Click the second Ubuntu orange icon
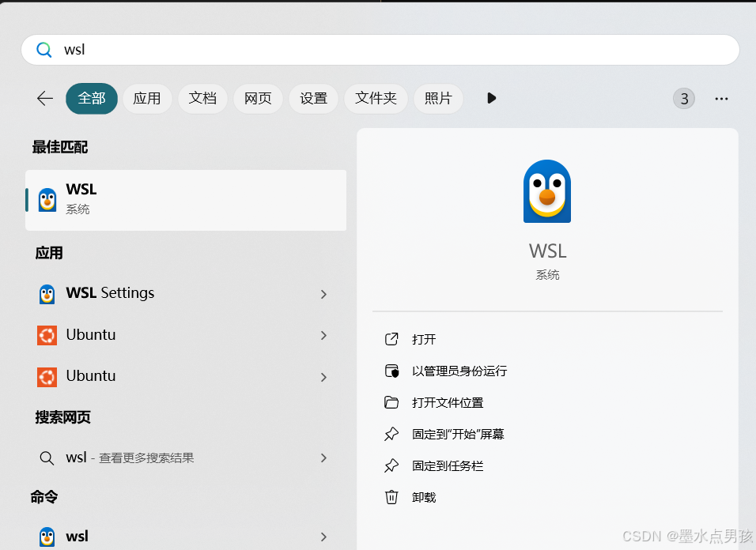The image size is (756, 550). click(47, 377)
